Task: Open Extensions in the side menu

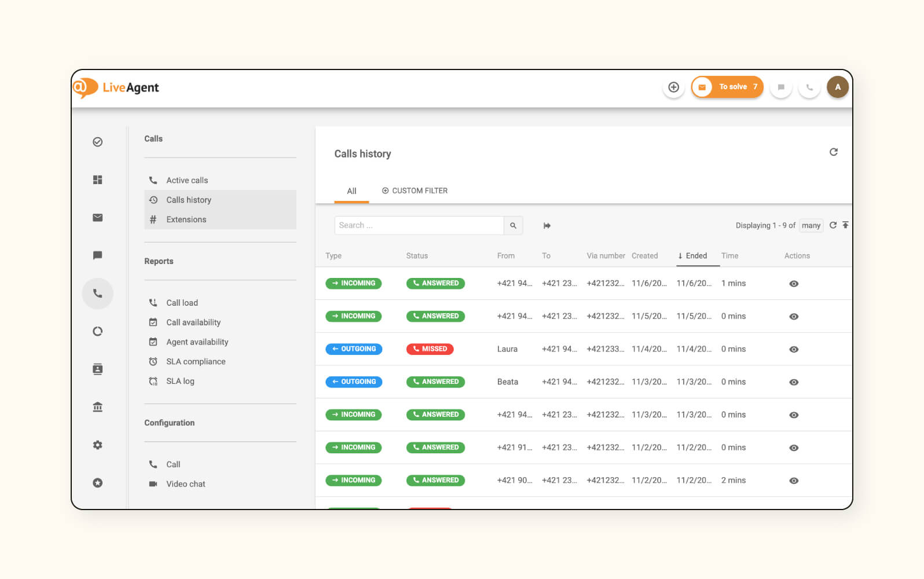Action: pyautogui.click(x=220, y=219)
